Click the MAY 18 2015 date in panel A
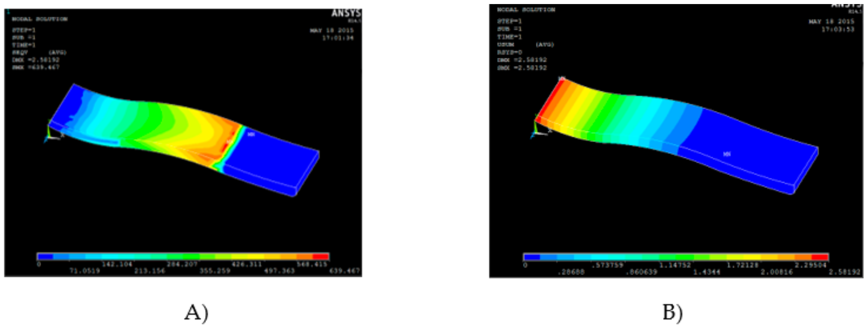 tap(332, 30)
